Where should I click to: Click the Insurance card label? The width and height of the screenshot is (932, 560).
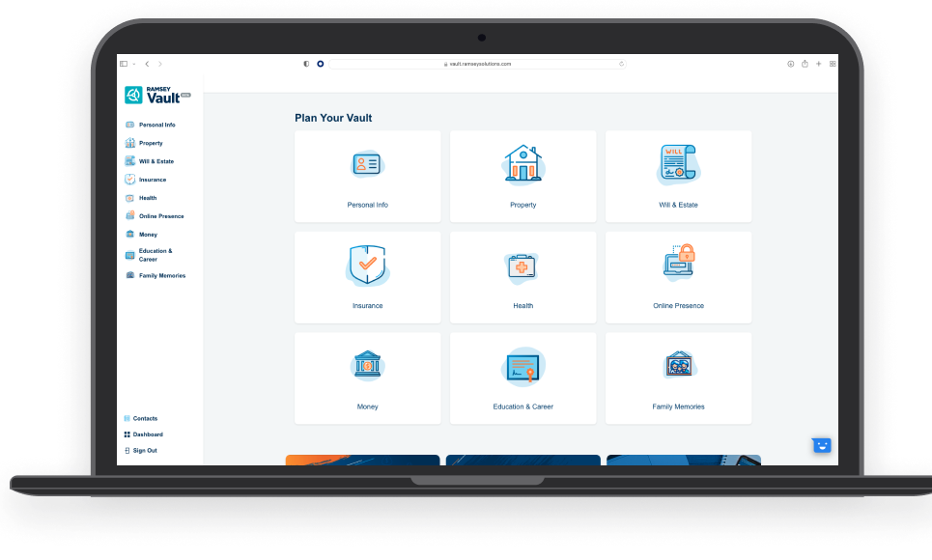click(367, 306)
